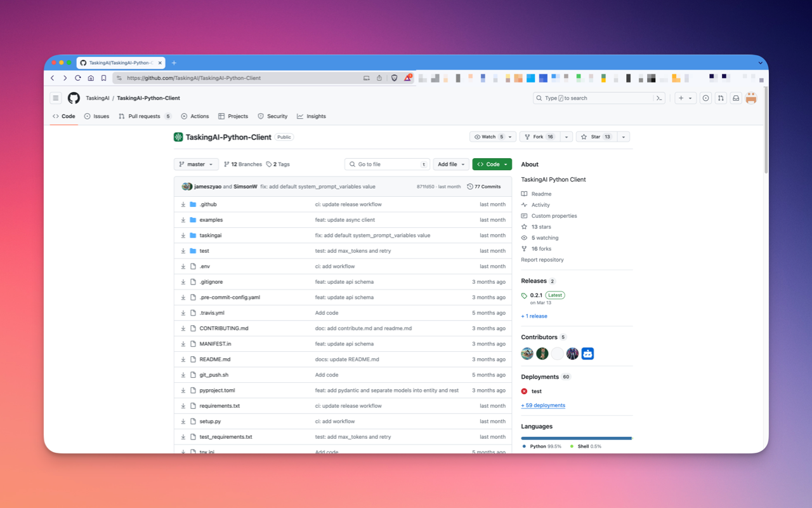
Task: Star the TaskingAI-Python-Client repository
Action: pyautogui.click(x=597, y=137)
